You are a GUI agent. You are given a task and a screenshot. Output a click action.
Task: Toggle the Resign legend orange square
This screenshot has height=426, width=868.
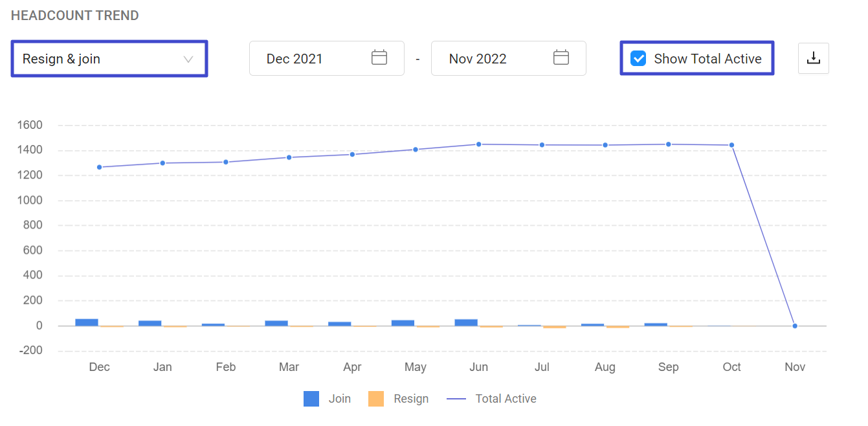point(376,399)
